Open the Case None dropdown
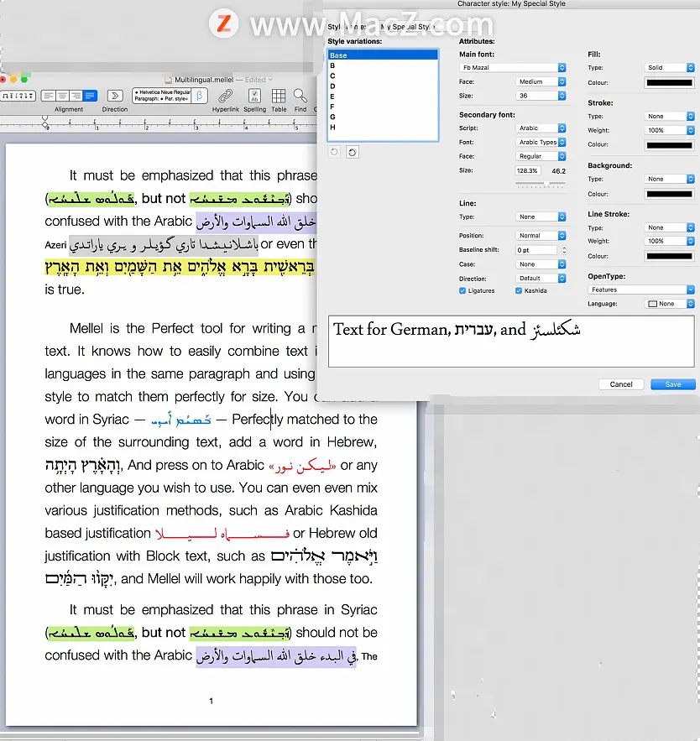The width and height of the screenshot is (700, 741). (x=541, y=264)
